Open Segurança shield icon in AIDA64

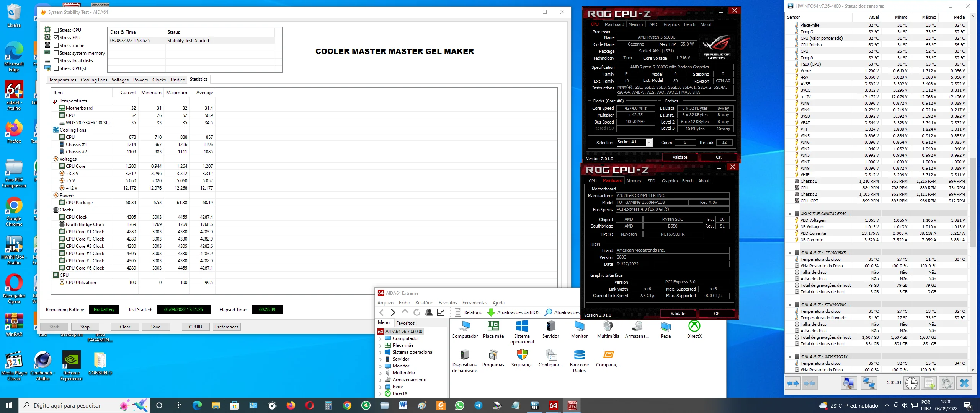522,355
